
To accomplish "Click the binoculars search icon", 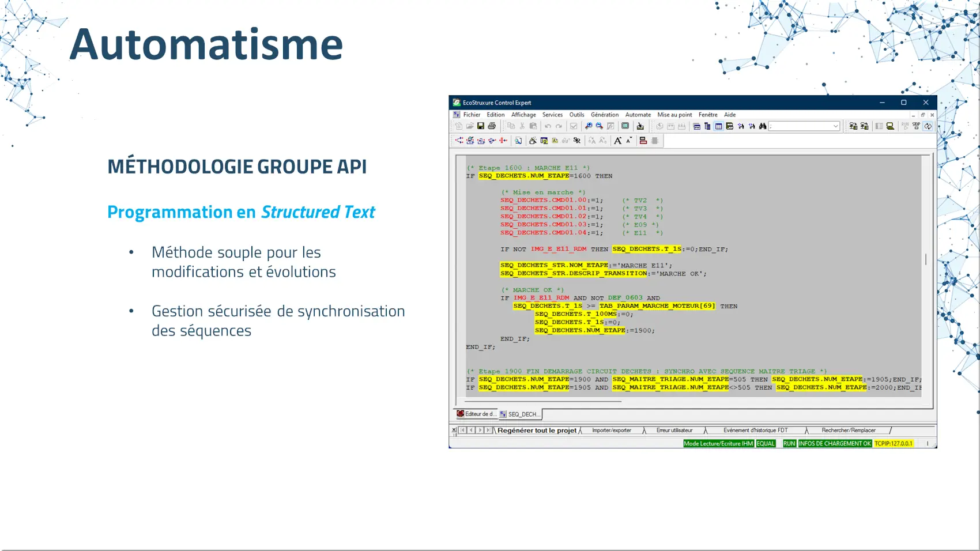I will coord(763,126).
